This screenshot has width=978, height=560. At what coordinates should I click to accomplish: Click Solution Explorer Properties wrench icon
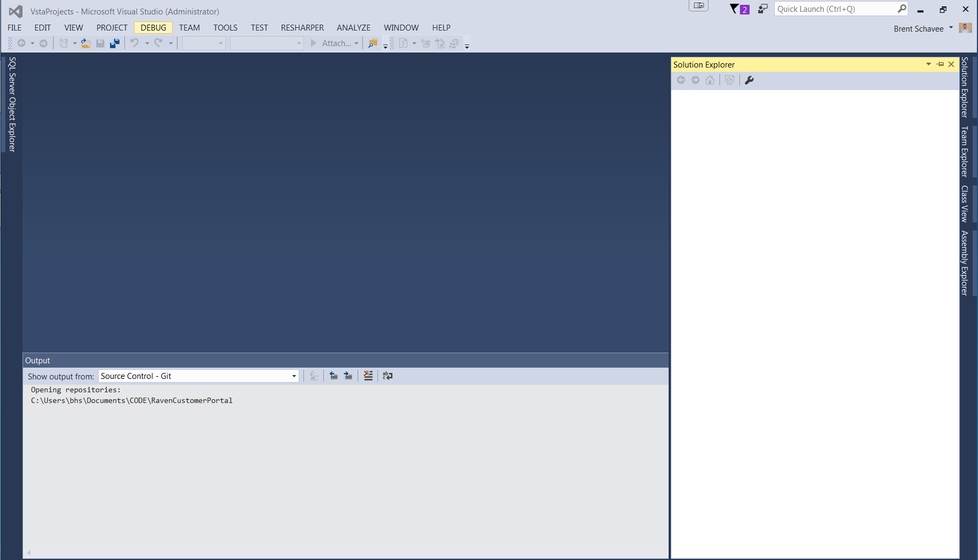pyautogui.click(x=750, y=80)
